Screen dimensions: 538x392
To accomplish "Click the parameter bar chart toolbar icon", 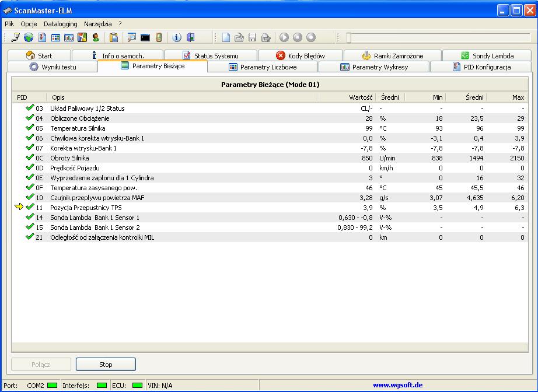I will tap(69, 37).
